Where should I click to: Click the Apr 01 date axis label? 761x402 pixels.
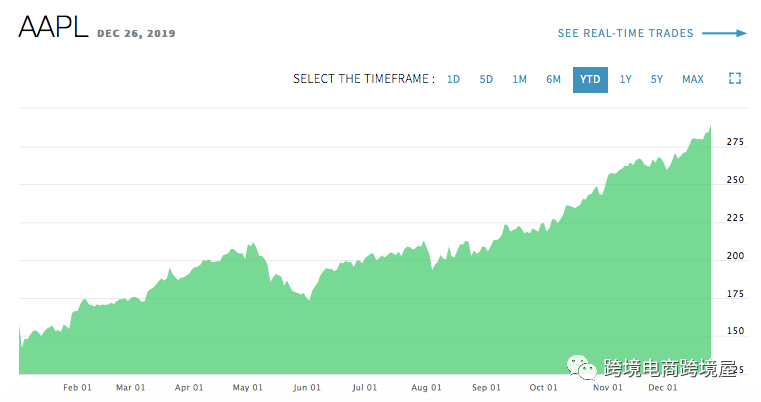pos(189,387)
